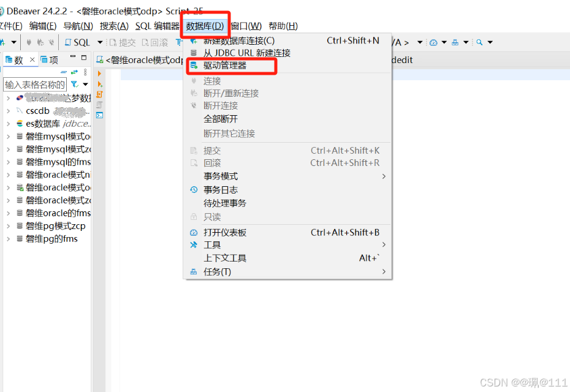Click the 提交 commit toolbar button

[123, 42]
